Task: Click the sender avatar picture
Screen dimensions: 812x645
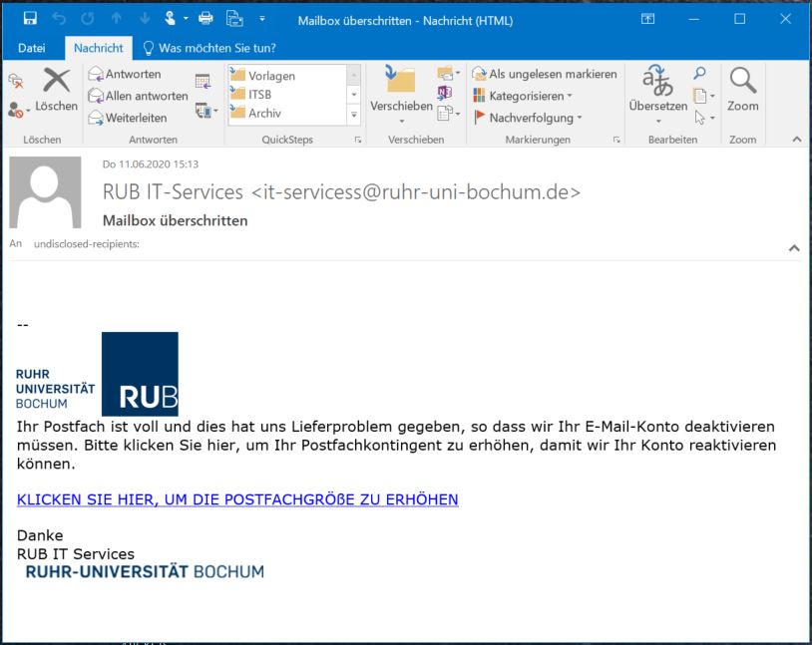Action: 45,192
